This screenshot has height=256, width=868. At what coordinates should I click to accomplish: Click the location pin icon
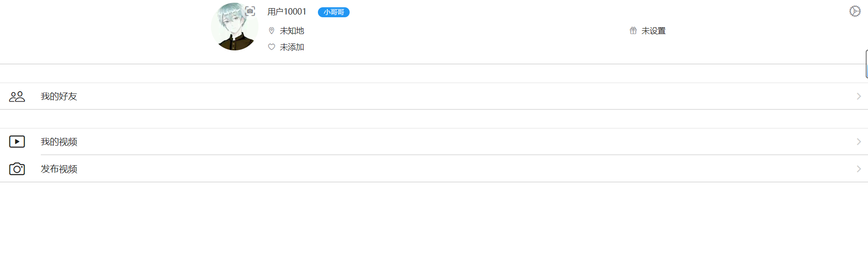tap(272, 31)
